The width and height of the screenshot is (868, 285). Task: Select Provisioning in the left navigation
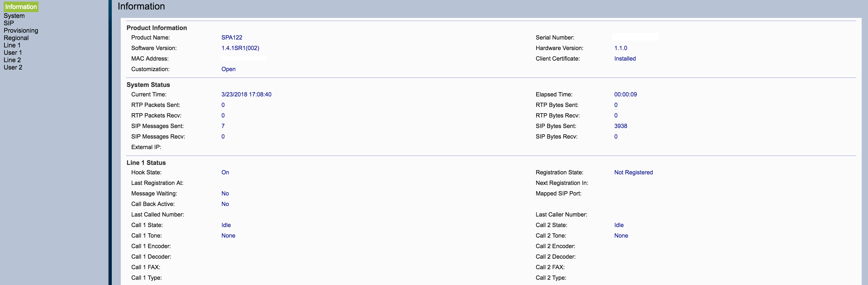[x=21, y=31]
